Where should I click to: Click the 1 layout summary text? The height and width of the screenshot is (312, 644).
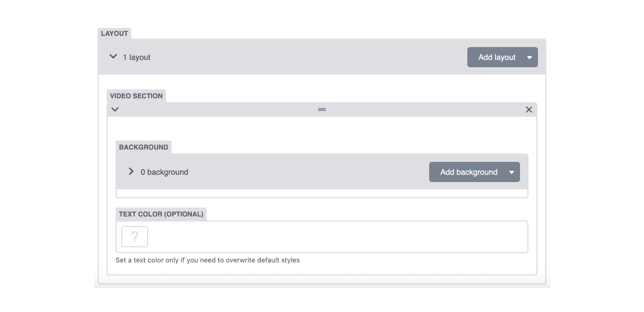coord(136,57)
